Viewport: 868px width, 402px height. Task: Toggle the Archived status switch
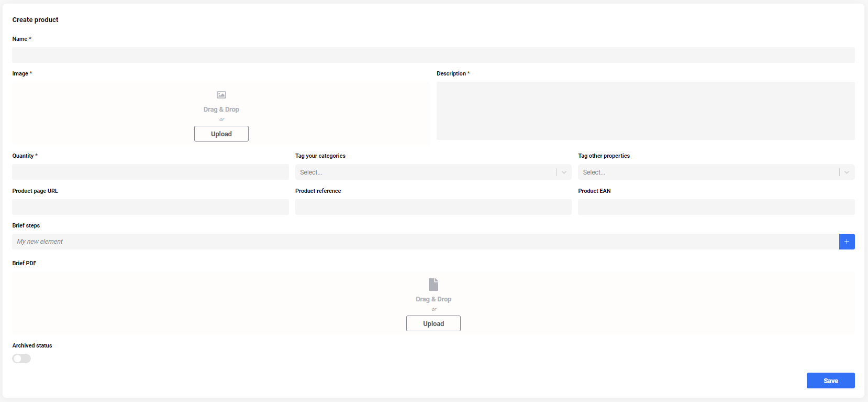21,358
